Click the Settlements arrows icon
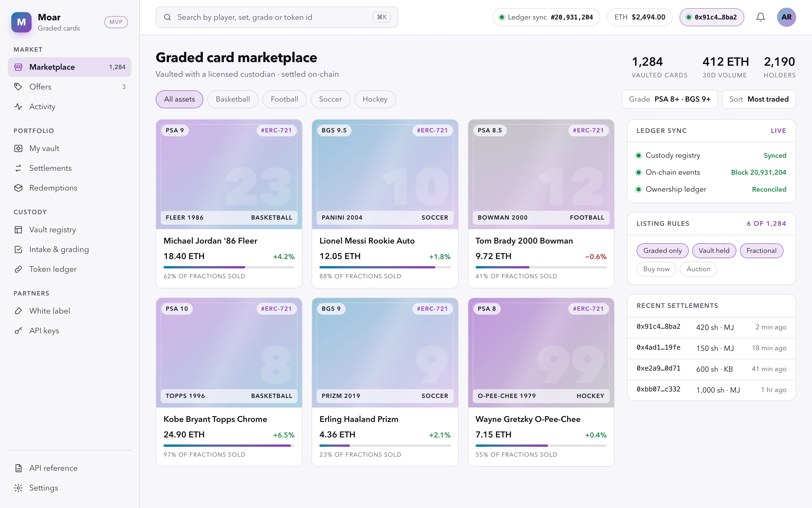This screenshot has width=812, height=508. (x=18, y=168)
